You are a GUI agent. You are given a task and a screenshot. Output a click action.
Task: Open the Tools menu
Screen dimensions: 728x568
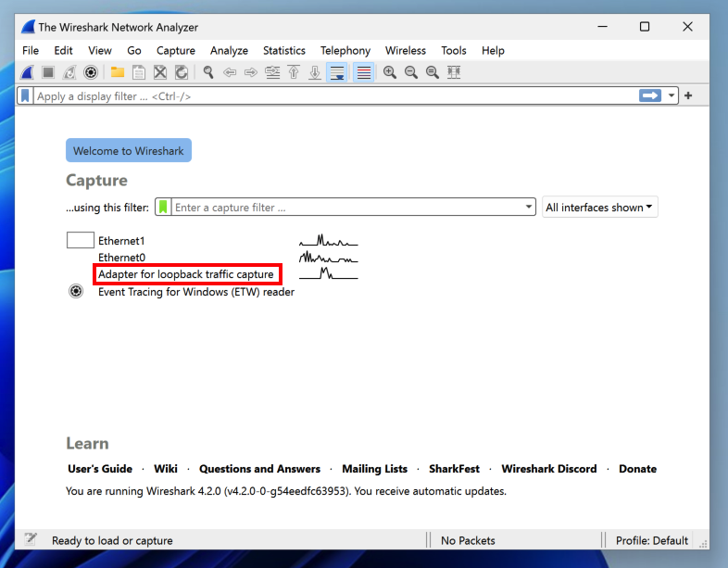coord(454,51)
